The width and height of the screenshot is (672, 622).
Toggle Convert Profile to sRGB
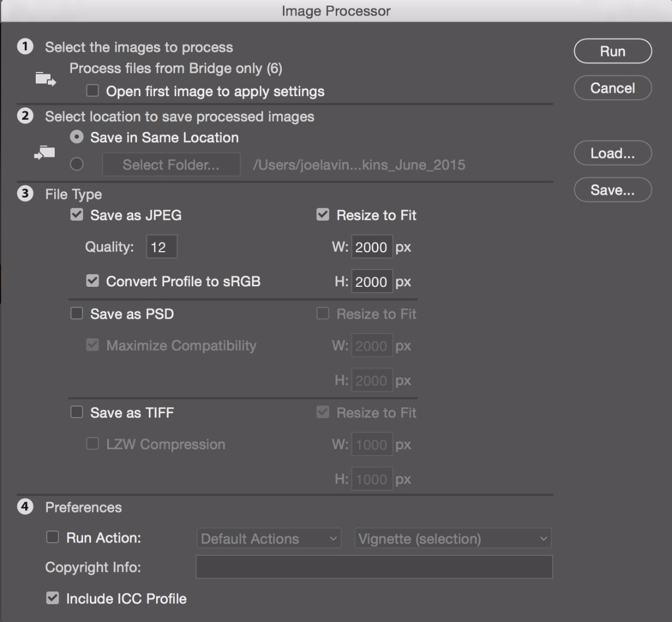93,281
